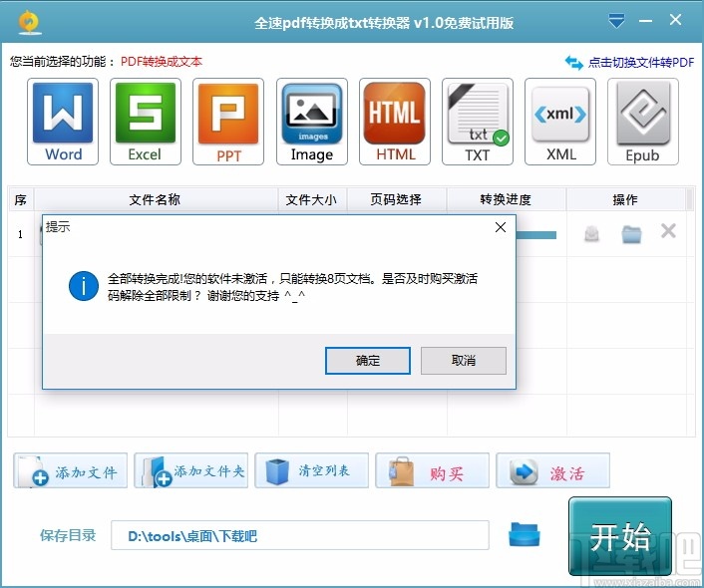
Task: Select row number 1 cell
Action: (21, 234)
